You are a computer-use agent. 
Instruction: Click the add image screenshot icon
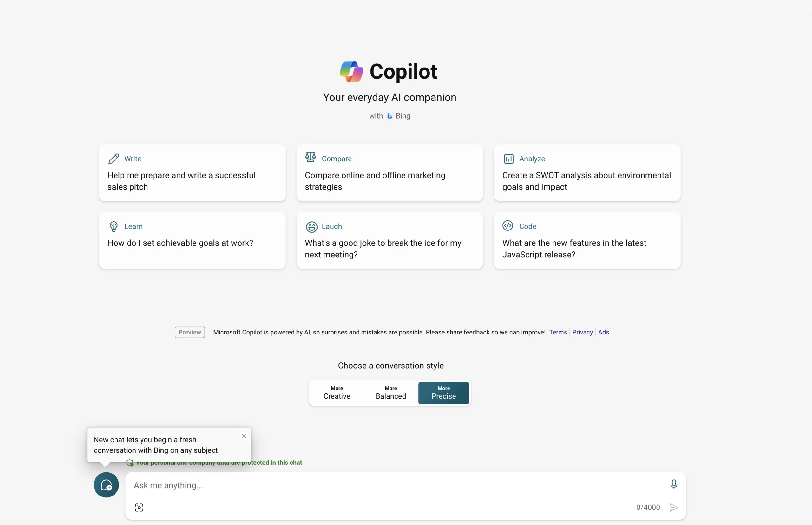[139, 507]
